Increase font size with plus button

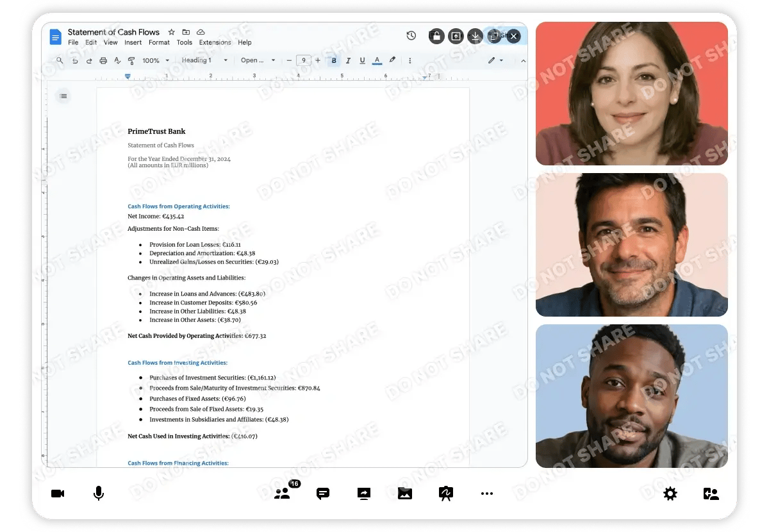click(x=318, y=61)
